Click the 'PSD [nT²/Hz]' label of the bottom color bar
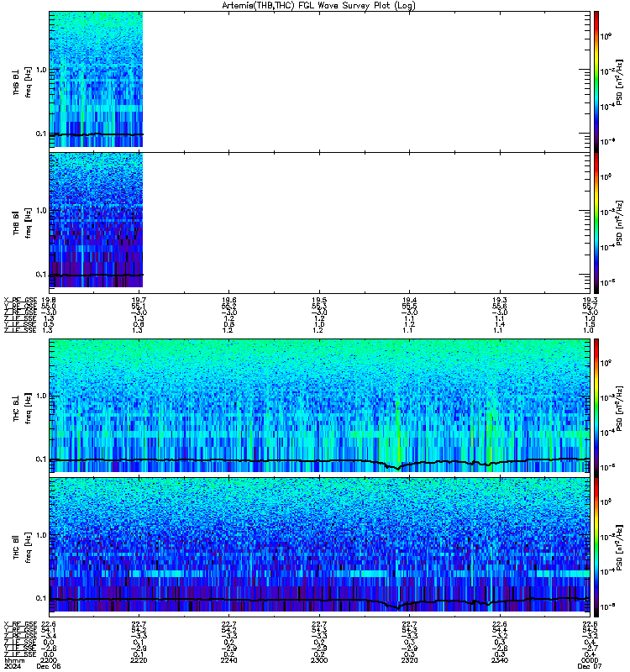Image resolution: width=630 pixels, height=672 pixels. click(620, 547)
